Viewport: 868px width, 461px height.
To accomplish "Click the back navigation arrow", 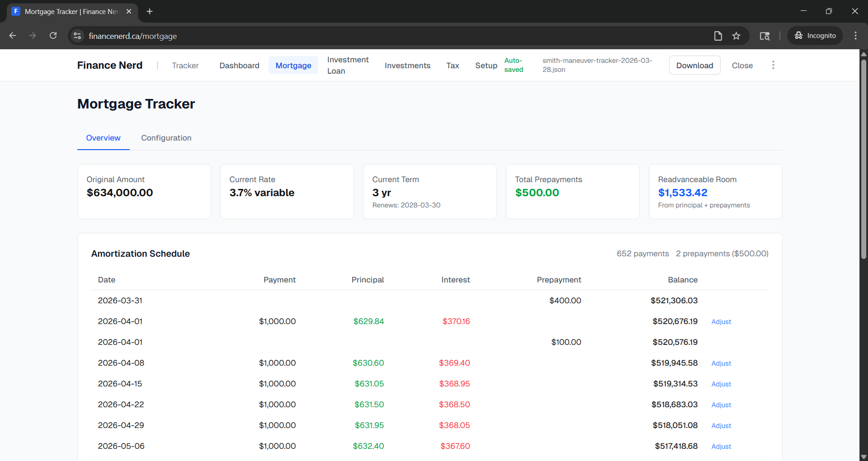I will click(x=12, y=36).
